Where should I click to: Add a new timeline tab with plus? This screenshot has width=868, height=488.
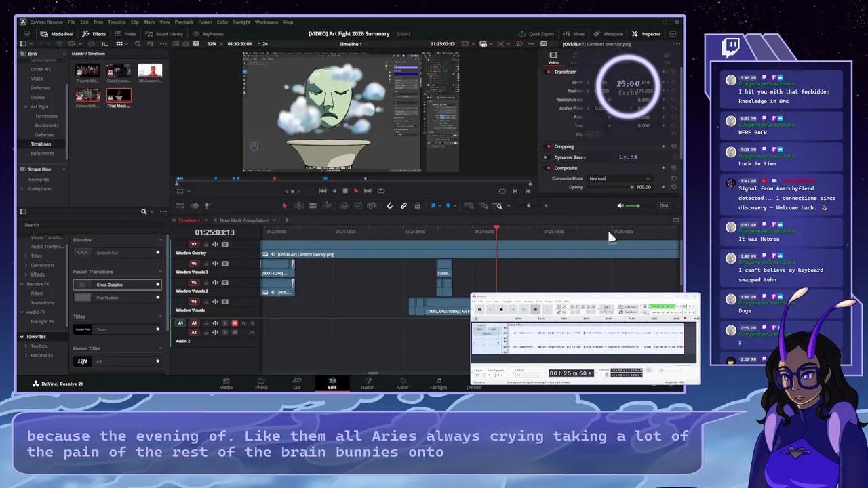(x=286, y=220)
